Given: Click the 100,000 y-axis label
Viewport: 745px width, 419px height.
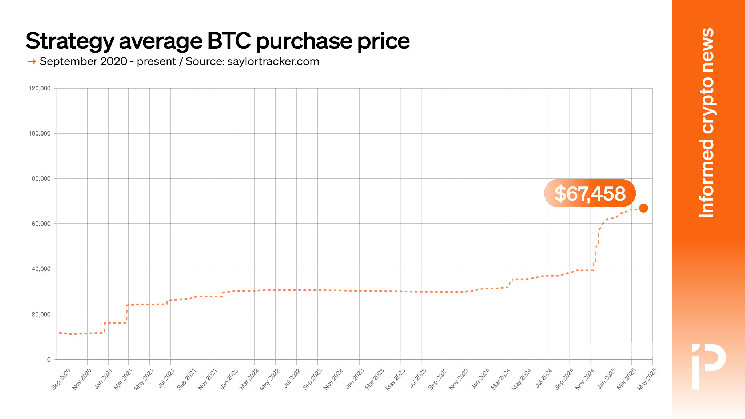Looking at the screenshot, I should click(x=42, y=133).
